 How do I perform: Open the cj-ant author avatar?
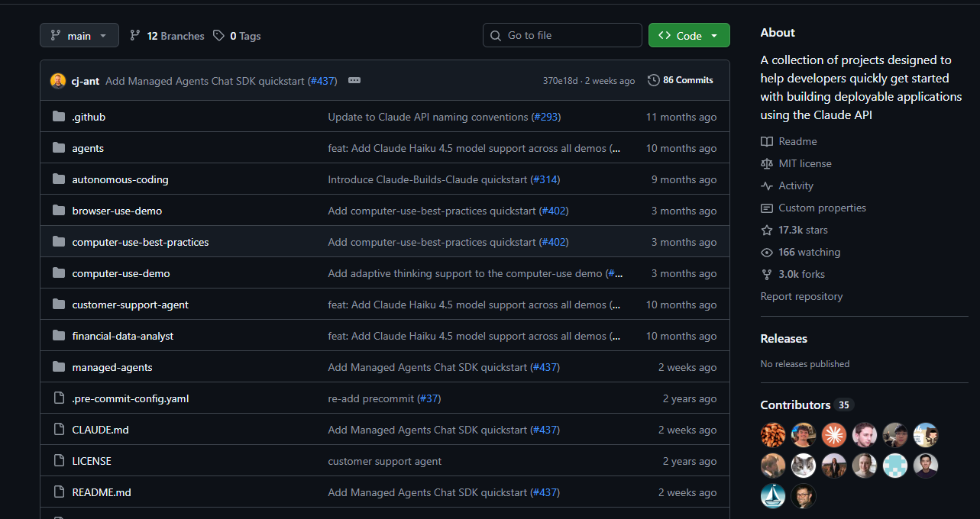coord(58,80)
